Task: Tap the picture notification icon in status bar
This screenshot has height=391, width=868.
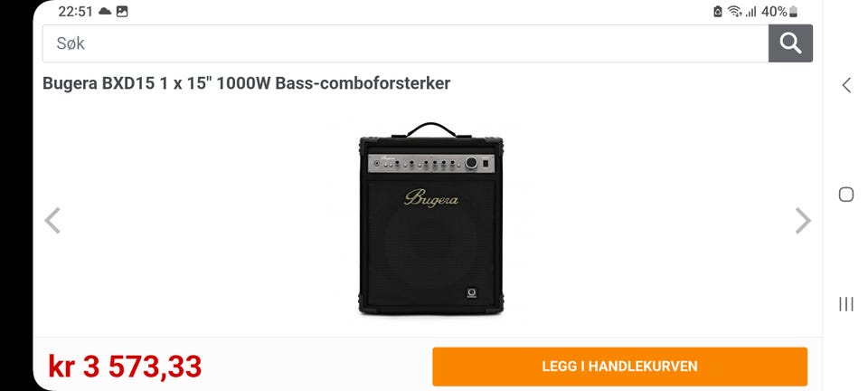Action: pyautogui.click(x=122, y=12)
